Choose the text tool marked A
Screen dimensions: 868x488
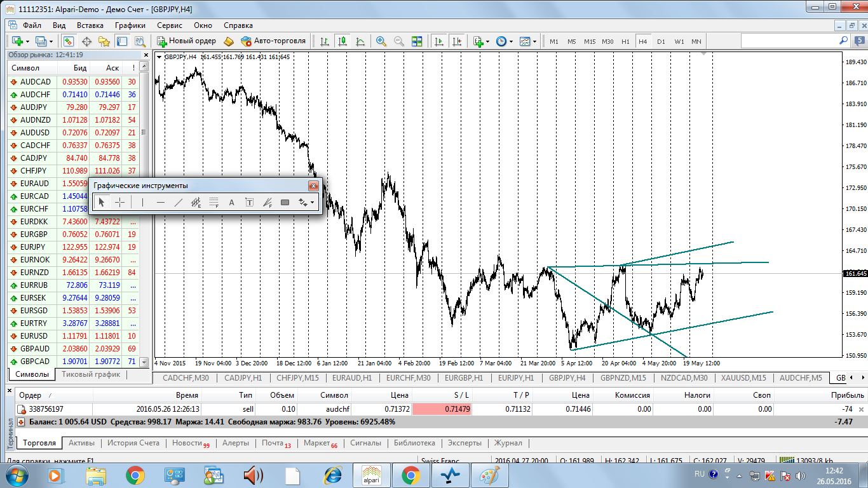coord(232,203)
